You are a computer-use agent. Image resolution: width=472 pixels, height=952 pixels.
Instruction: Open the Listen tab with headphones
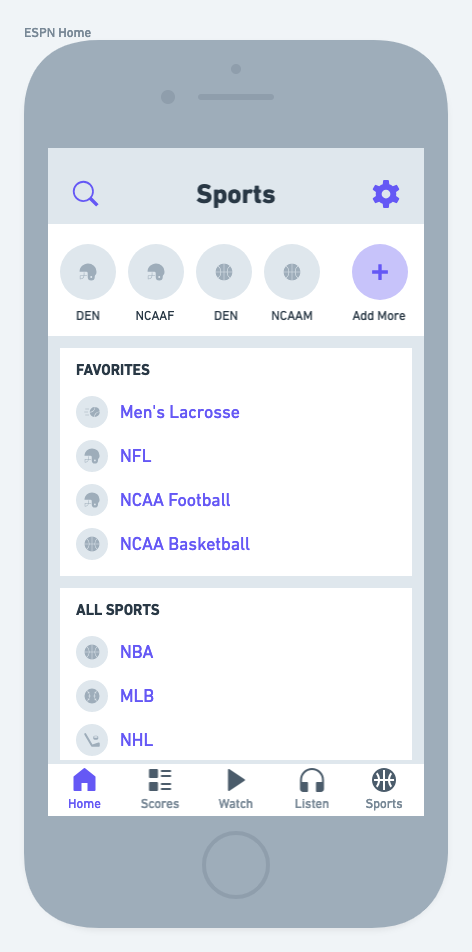[x=312, y=789]
